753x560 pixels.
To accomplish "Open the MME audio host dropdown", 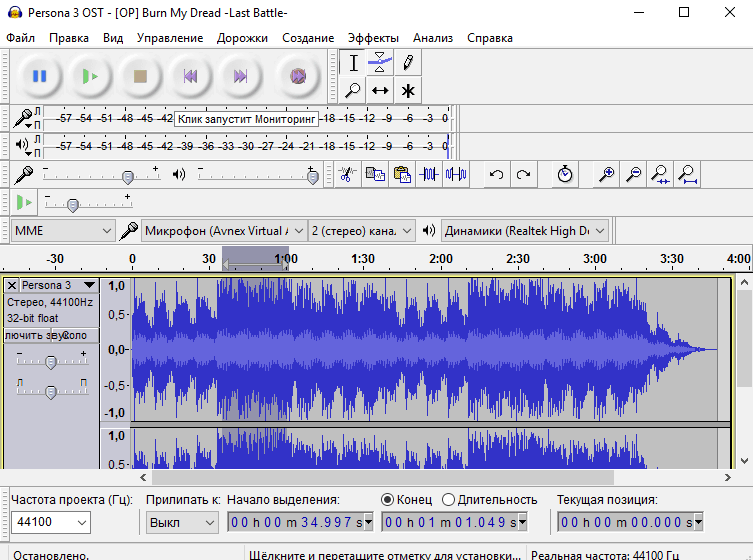I will point(63,231).
